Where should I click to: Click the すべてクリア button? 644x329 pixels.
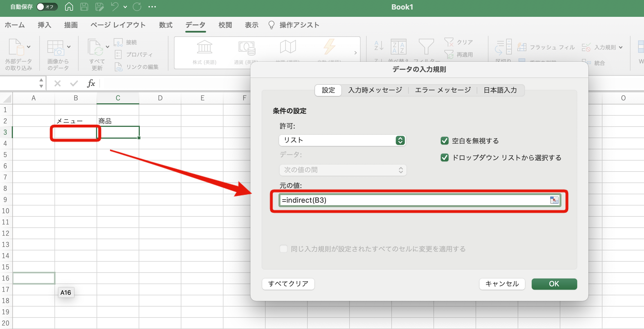coord(288,284)
